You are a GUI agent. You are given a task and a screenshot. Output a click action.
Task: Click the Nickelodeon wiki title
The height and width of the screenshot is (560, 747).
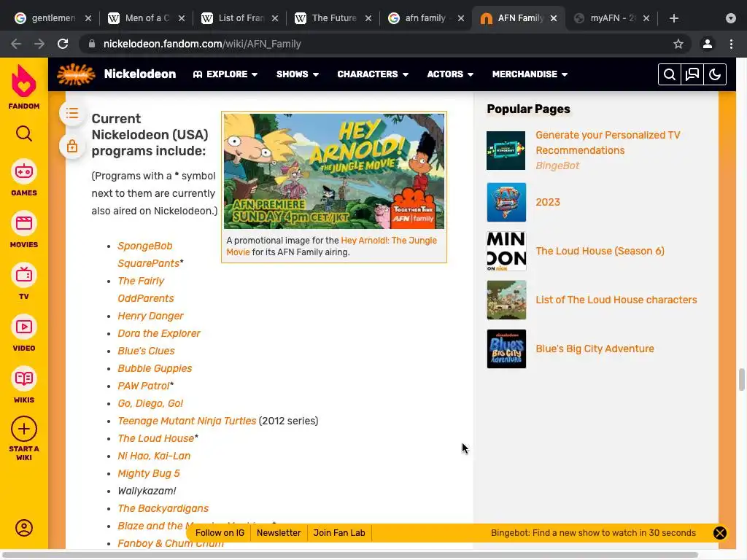[140, 74]
